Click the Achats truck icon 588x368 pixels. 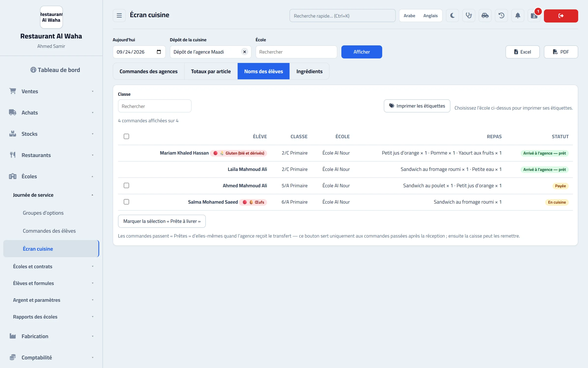tap(13, 112)
